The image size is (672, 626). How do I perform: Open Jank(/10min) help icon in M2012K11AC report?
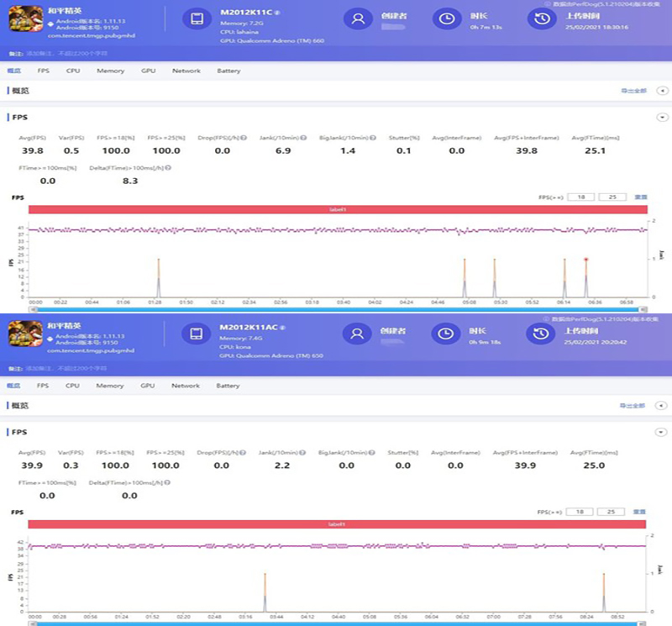pyautogui.click(x=302, y=453)
